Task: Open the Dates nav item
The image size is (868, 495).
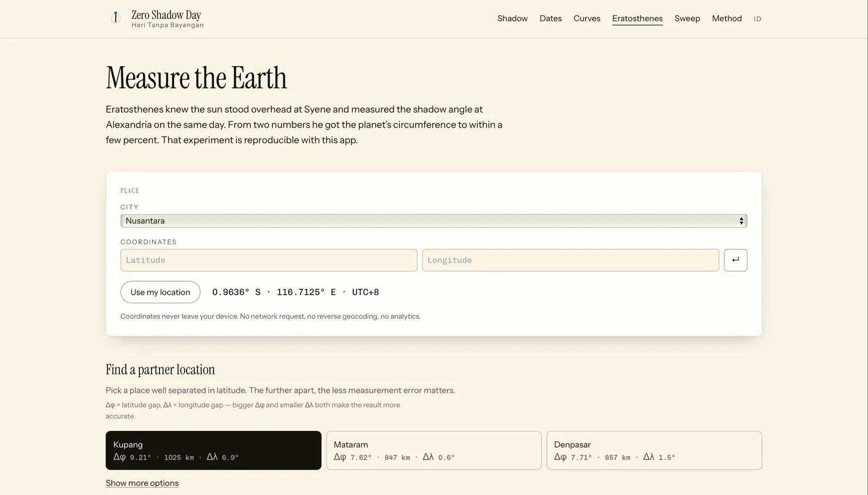Action: 551,18
